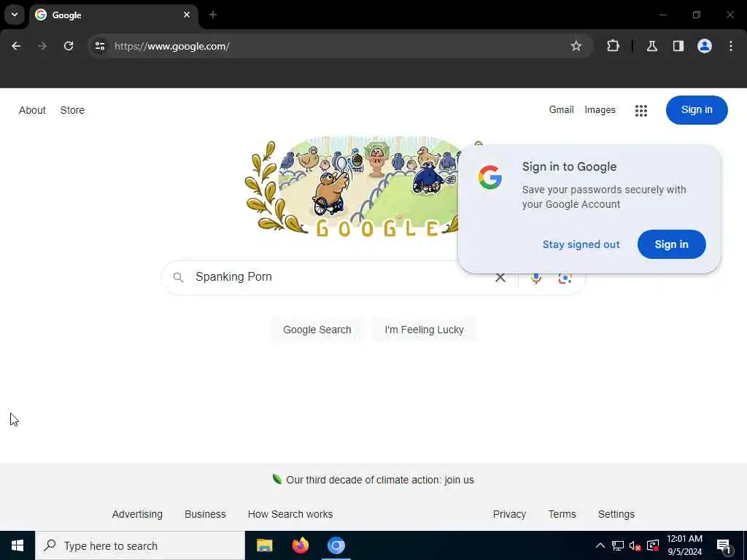
Task: Open the Business footer link
Action: (205, 514)
